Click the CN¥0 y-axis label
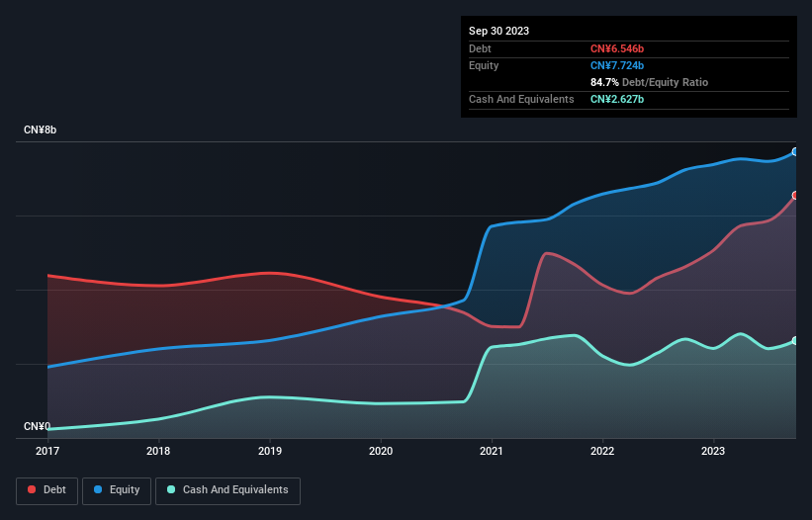812x520 pixels. pos(38,426)
